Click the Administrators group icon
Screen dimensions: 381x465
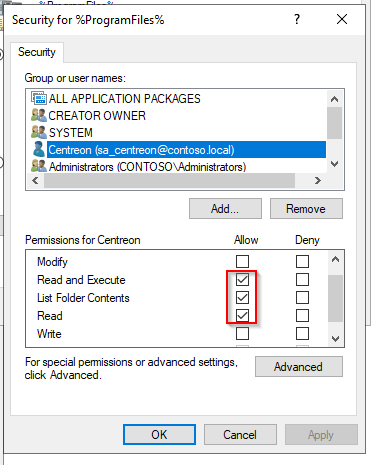coord(39,166)
